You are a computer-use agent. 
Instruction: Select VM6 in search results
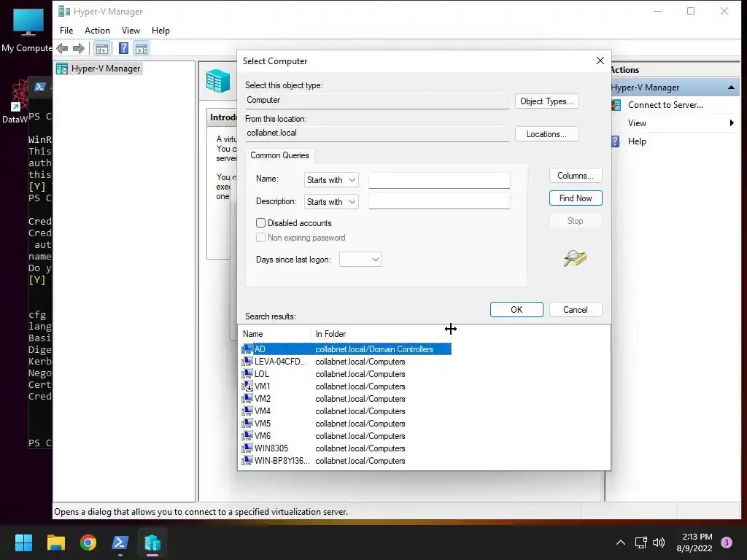[347, 436]
